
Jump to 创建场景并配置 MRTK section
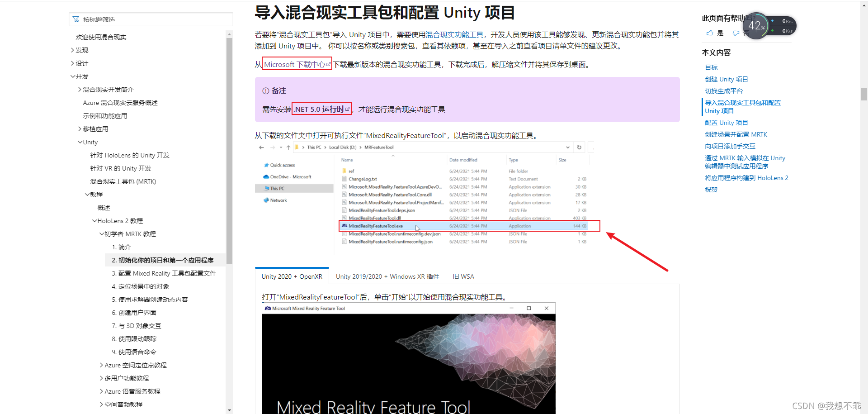[736, 134]
